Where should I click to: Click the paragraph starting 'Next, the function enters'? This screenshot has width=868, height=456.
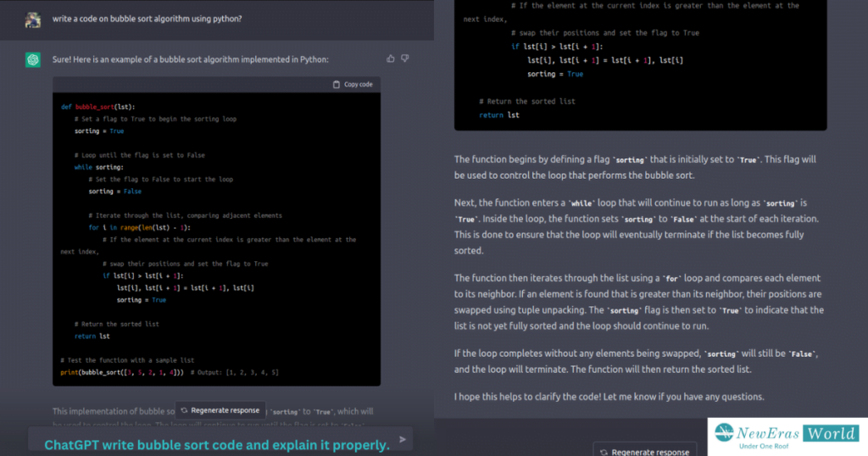coord(635,227)
